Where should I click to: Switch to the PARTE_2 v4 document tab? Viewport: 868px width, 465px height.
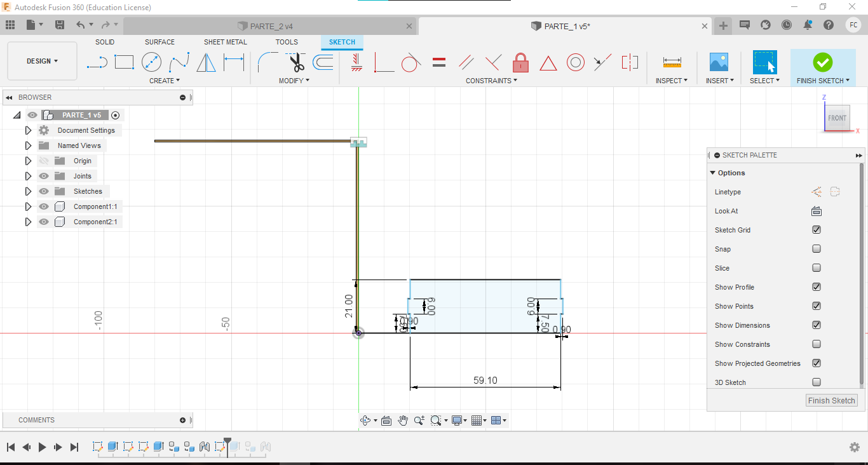pos(271,26)
